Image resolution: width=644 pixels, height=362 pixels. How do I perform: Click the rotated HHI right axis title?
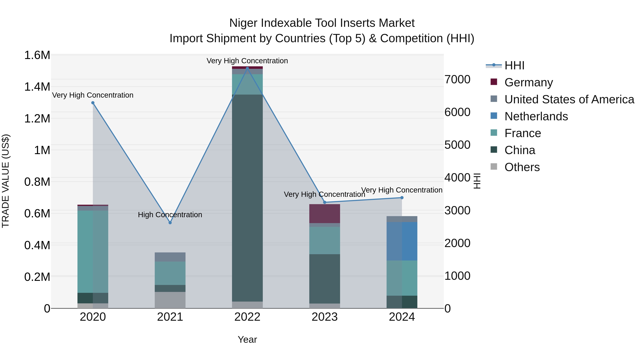point(477,181)
